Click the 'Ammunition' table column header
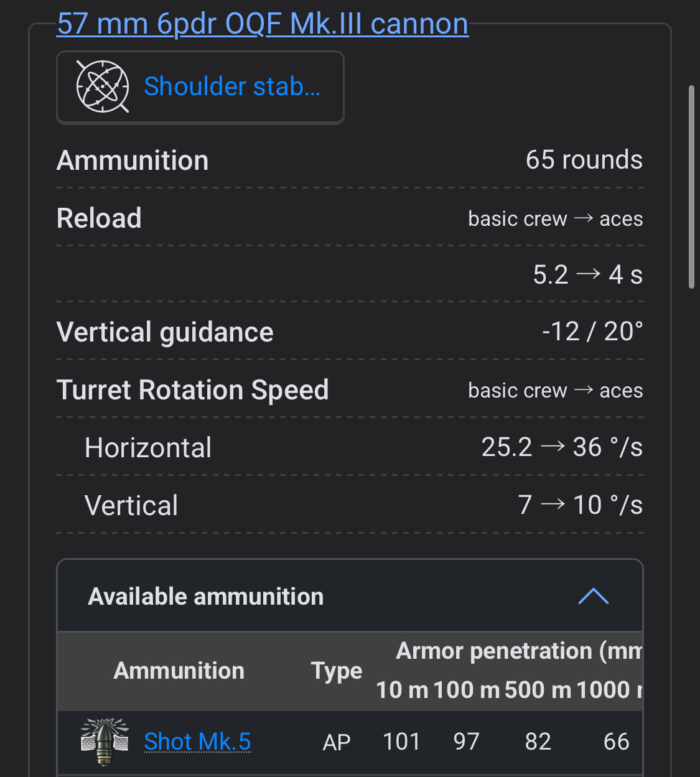Screen dimensions: 700x777 pos(179,671)
